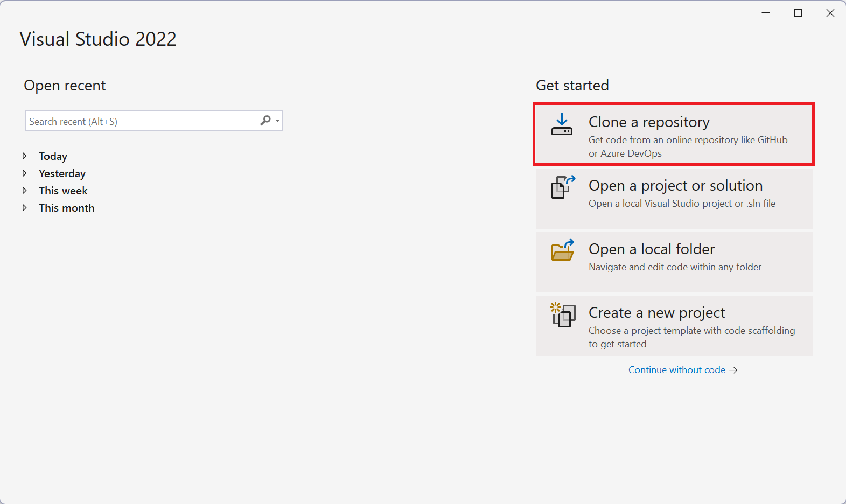
Task: Click the magnifier icon in the search box
Action: tap(265, 121)
